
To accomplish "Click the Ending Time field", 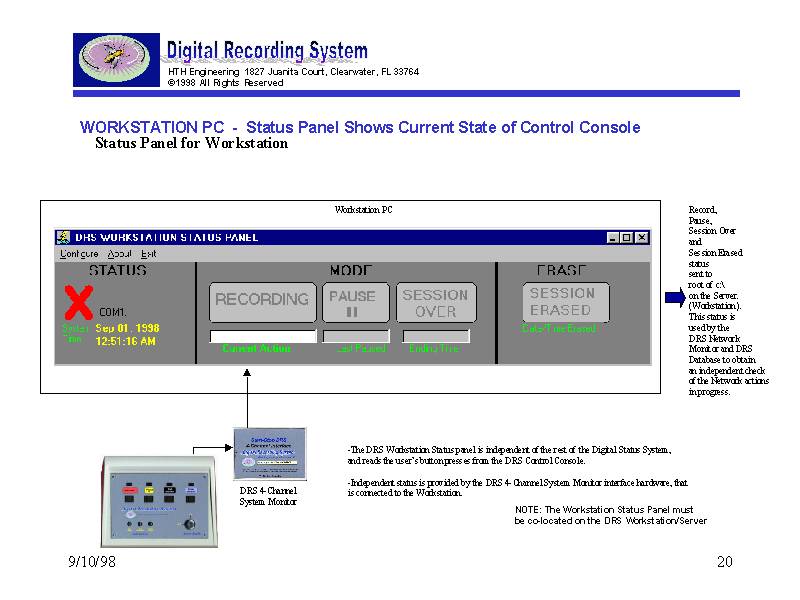I will pyautogui.click(x=435, y=337).
